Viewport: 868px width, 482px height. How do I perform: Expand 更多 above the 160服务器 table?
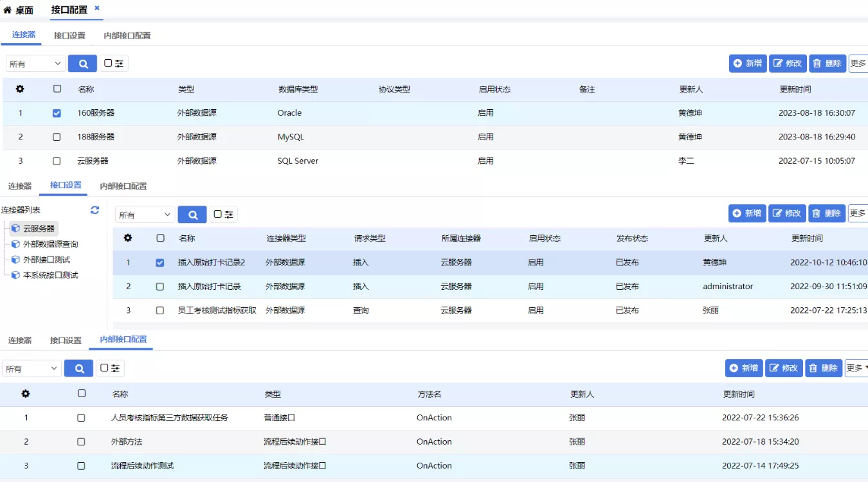[858, 63]
